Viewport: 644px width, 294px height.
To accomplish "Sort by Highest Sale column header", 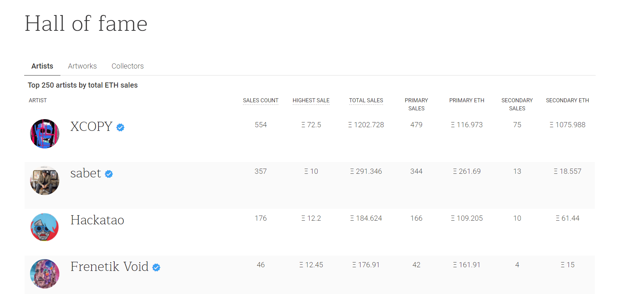I will pyautogui.click(x=311, y=100).
